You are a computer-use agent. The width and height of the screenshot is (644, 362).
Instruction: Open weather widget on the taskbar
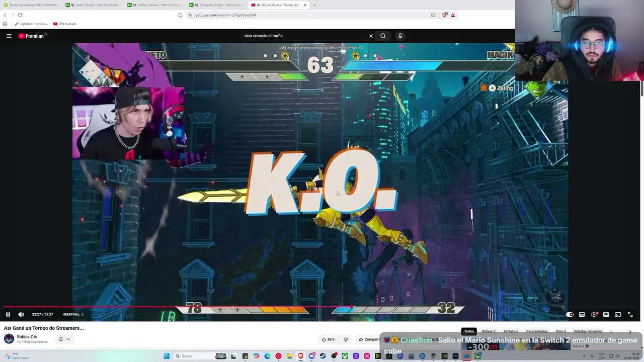point(16,356)
